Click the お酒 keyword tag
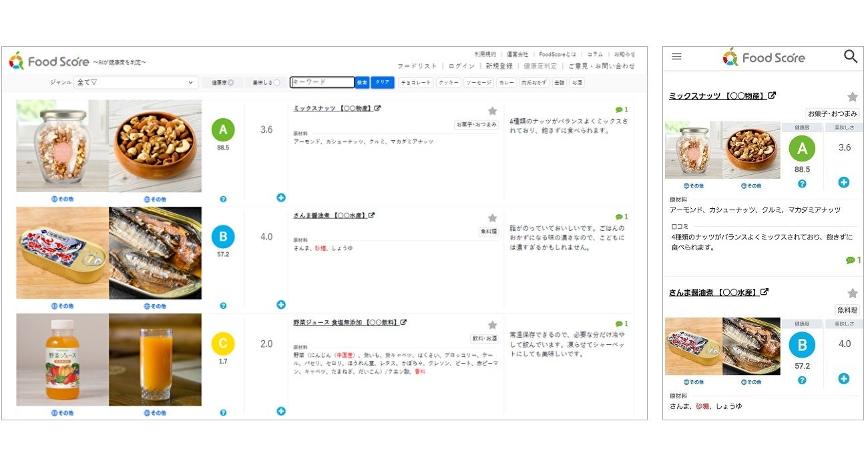The image size is (868, 467). [x=577, y=83]
